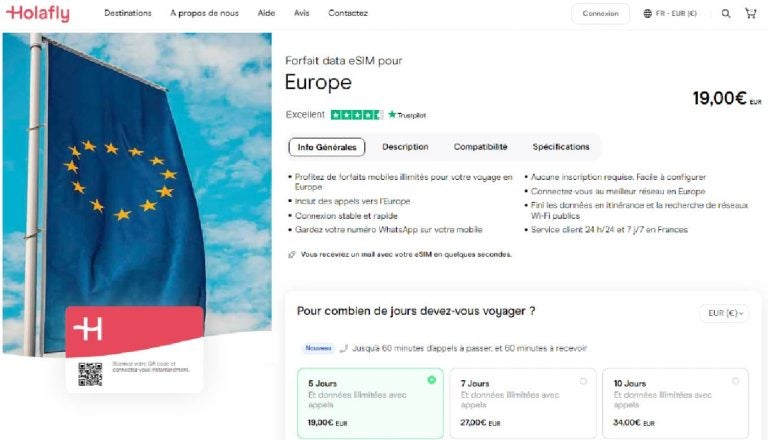The height and width of the screenshot is (440, 768).
Task: Open the search icon in header
Action: coord(726,14)
